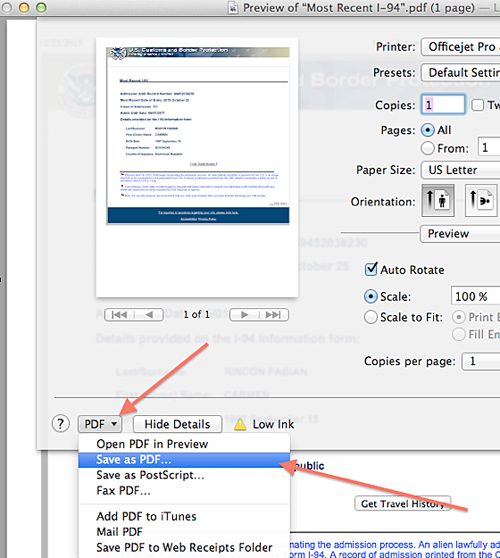Image resolution: width=500 pixels, height=558 pixels.
Task: Click the PDF dropdown button
Action: point(100,424)
